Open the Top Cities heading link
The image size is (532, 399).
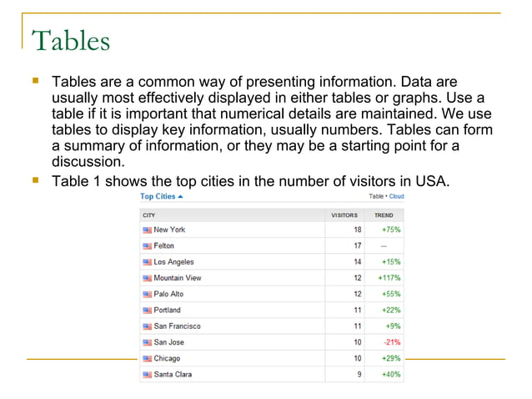coord(158,197)
